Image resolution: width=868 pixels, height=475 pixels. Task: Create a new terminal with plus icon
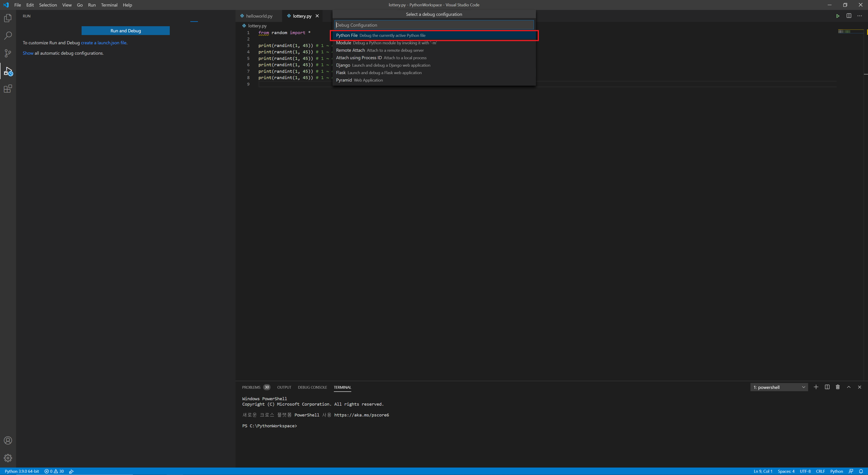816,387
